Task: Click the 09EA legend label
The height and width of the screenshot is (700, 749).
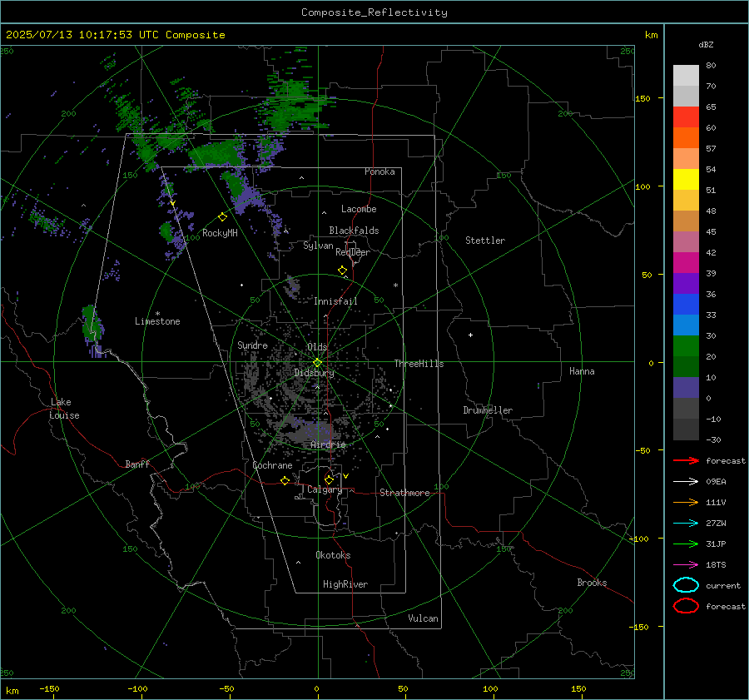Action: pyautogui.click(x=716, y=481)
